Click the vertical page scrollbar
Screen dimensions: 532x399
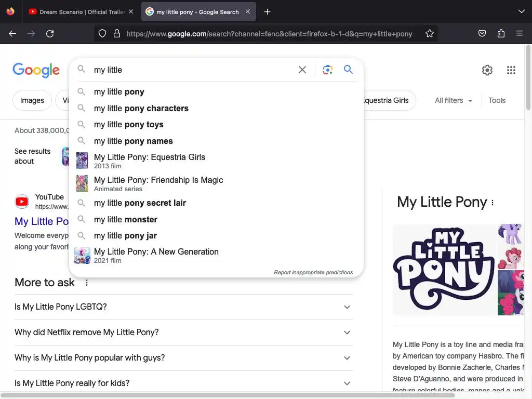pos(528,78)
